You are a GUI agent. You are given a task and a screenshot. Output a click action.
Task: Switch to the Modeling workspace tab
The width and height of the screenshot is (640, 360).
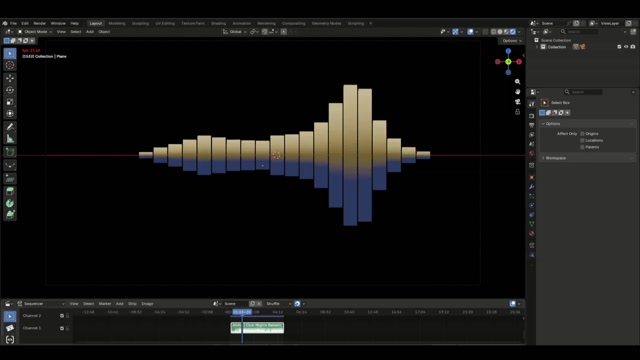pos(117,23)
